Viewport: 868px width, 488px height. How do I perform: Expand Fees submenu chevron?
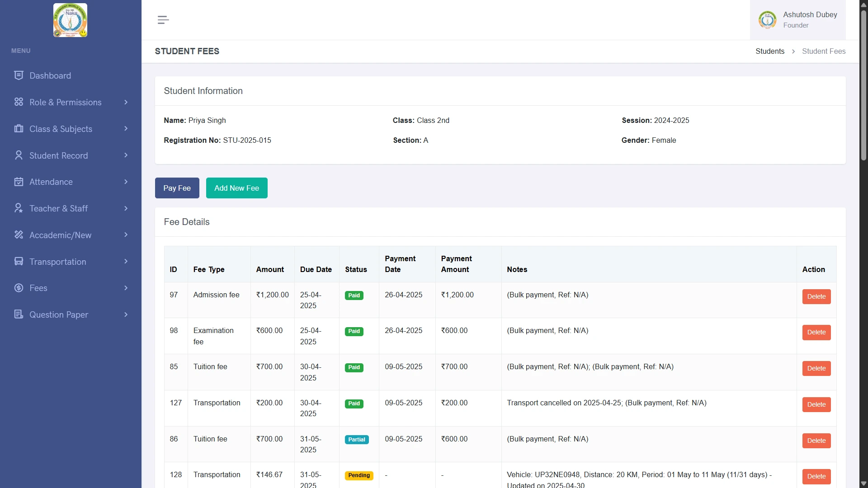pos(126,288)
